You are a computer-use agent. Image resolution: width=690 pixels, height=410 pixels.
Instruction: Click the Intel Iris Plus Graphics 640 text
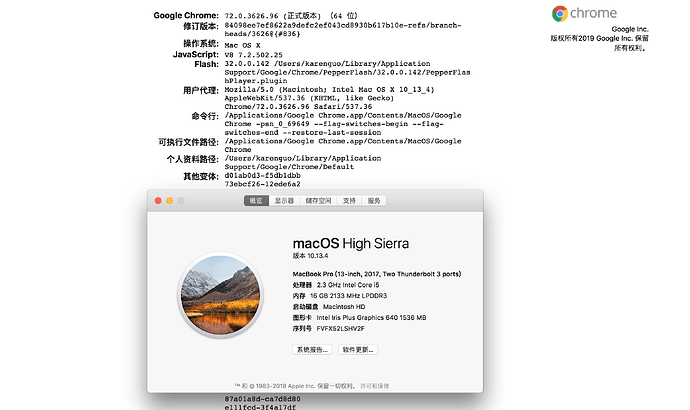[371, 318]
